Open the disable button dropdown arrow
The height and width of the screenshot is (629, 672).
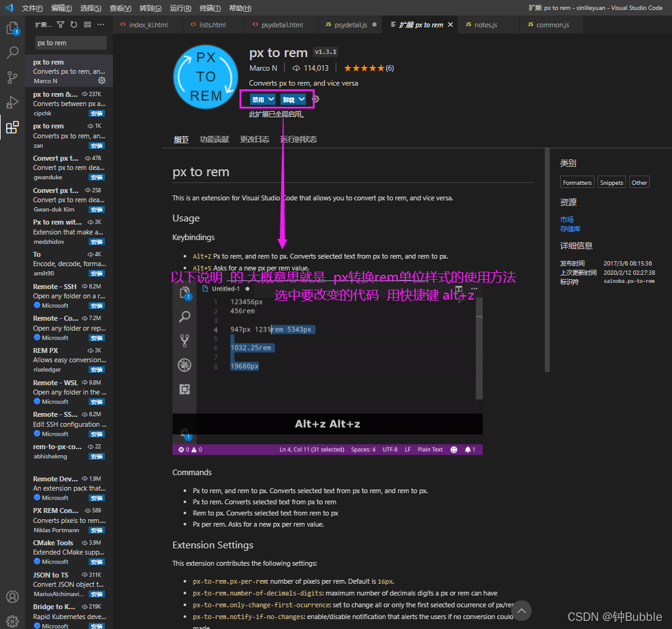click(x=271, y=99)
